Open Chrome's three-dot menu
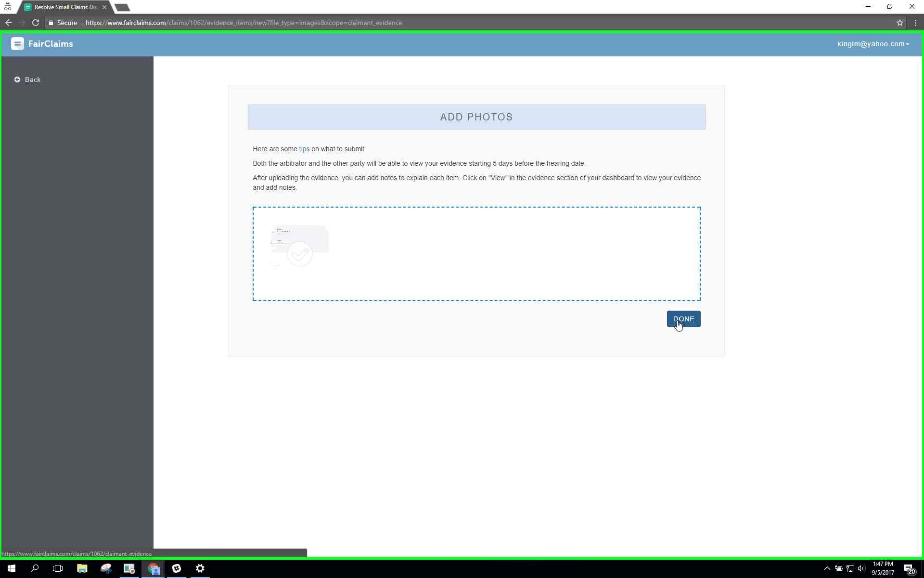 pyautogui.click(x=915, y=23)
